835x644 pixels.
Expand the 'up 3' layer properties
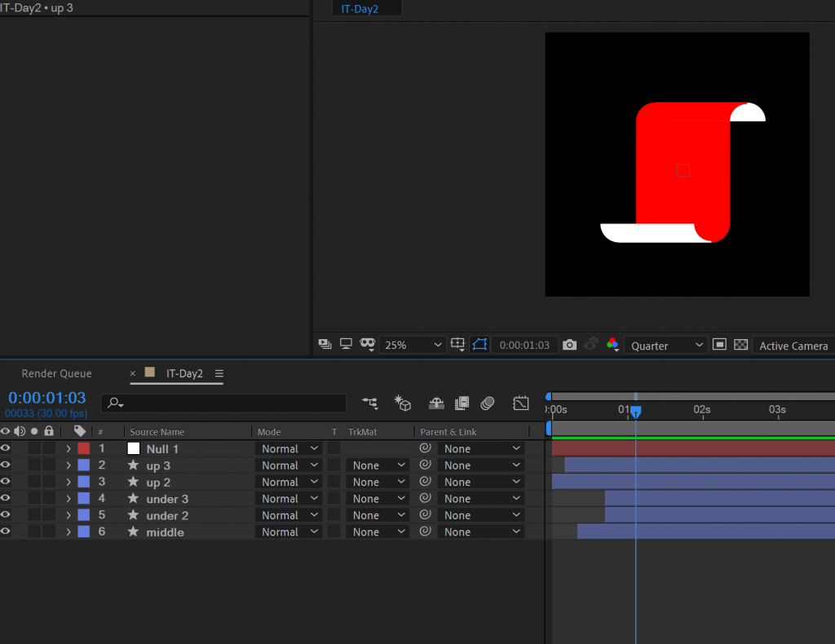[68, 465]
